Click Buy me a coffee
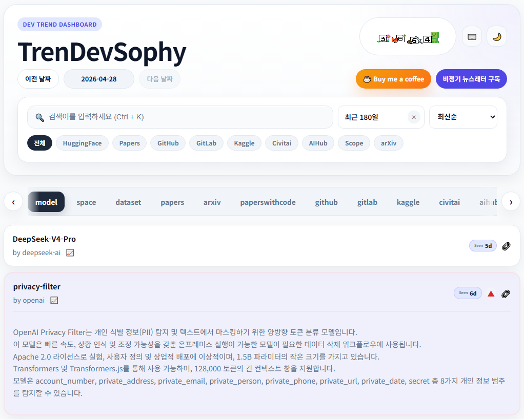524x420 pixels. tap(393, 79)
